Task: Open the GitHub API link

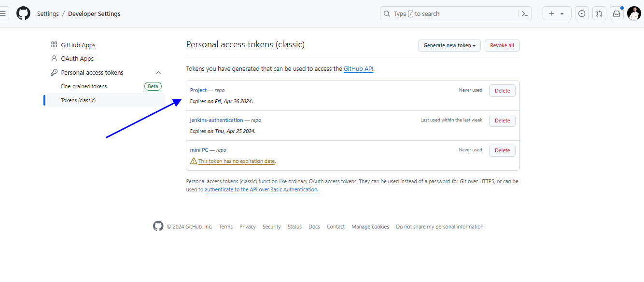Action: point(358,69)
